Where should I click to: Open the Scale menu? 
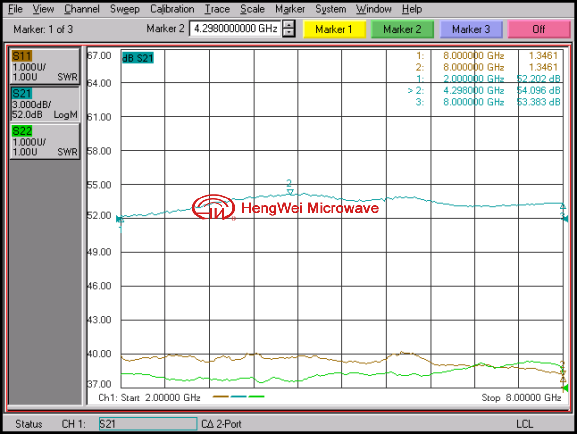(252, 9)
